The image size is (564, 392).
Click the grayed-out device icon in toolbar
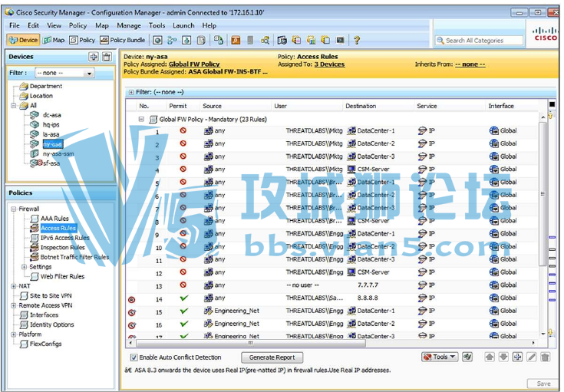250,40
